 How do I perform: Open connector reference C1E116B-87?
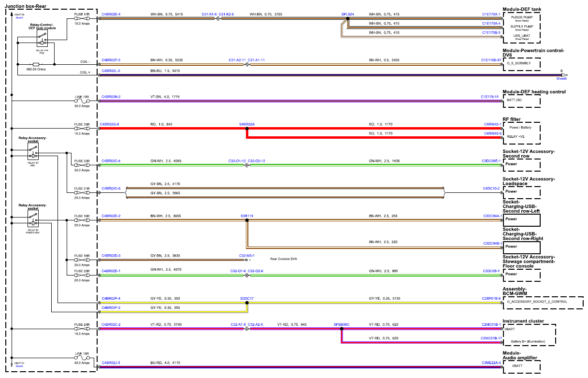tap(490, 60)
